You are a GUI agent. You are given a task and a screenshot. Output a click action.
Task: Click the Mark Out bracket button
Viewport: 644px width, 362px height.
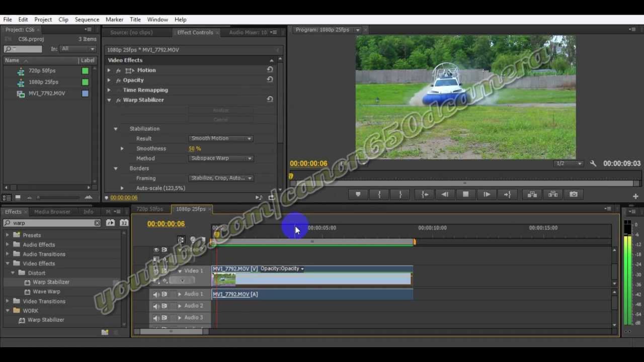tap(401, 195)
